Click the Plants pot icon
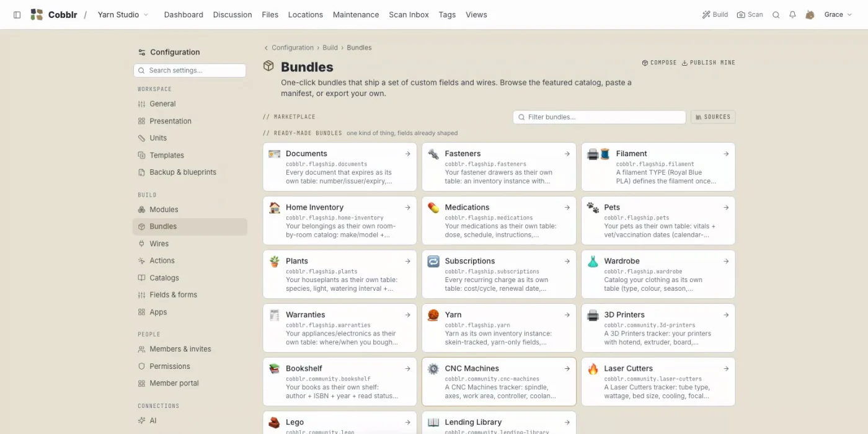Image resolution: width=868 pixels, height=434 pixels. point(275,261)
